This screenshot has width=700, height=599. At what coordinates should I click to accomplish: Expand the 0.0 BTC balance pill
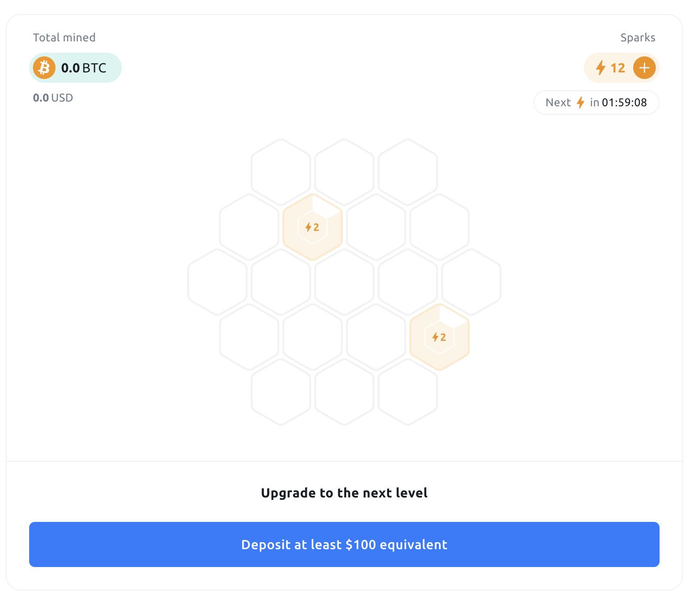pos(75,68)
